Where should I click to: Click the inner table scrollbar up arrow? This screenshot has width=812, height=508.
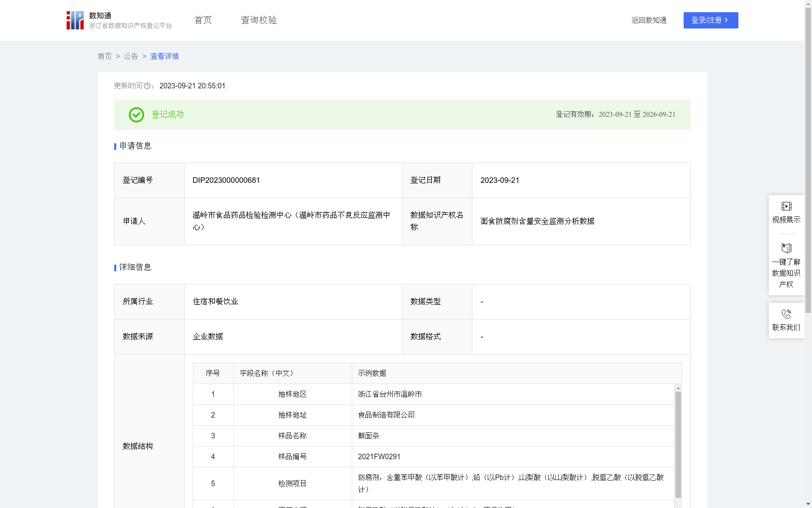tap(678, 388)
